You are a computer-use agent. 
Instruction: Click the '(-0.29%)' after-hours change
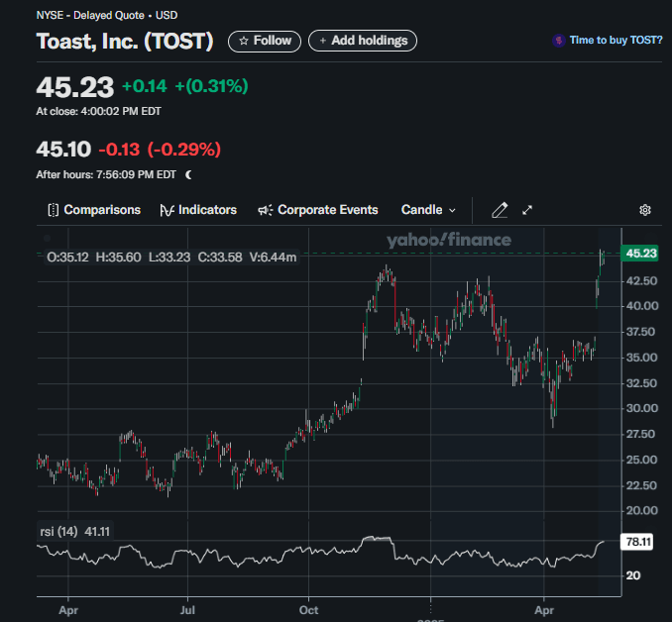tap(184, 150)
